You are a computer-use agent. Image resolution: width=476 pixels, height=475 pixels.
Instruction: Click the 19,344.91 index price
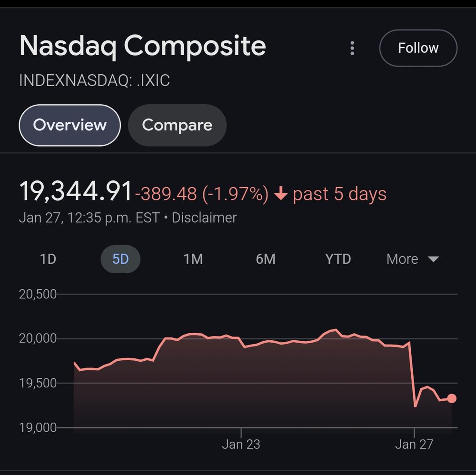[x=76, y=191]
